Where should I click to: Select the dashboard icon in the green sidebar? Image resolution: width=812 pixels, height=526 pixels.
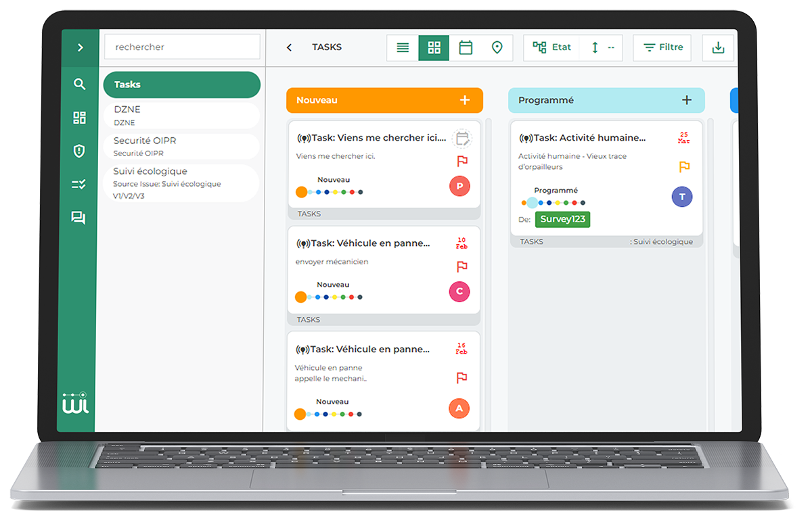tap(79, 117)
